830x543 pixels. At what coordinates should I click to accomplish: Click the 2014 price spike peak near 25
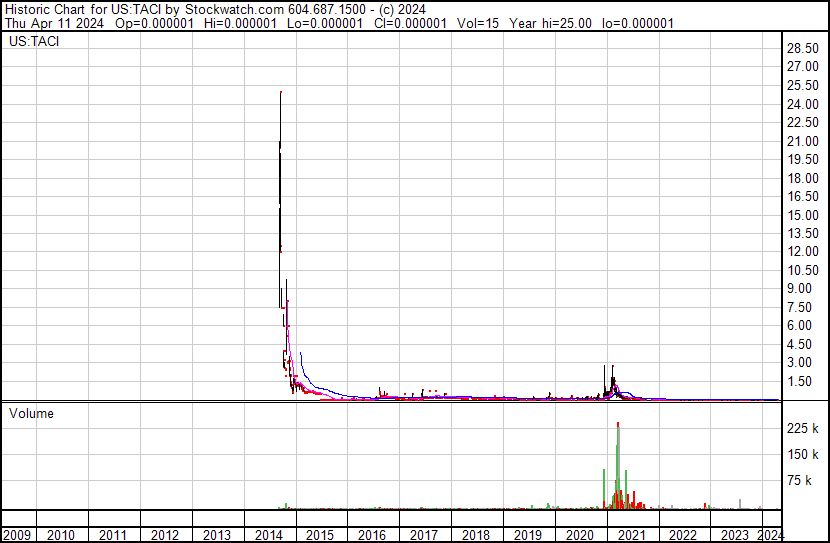281,93
